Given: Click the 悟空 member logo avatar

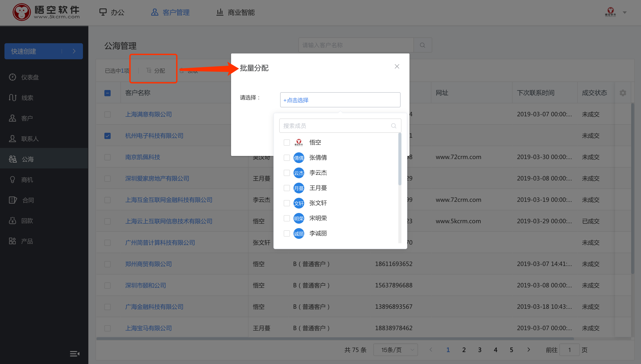Looking at the screenshot, I should tap(299, 143).
